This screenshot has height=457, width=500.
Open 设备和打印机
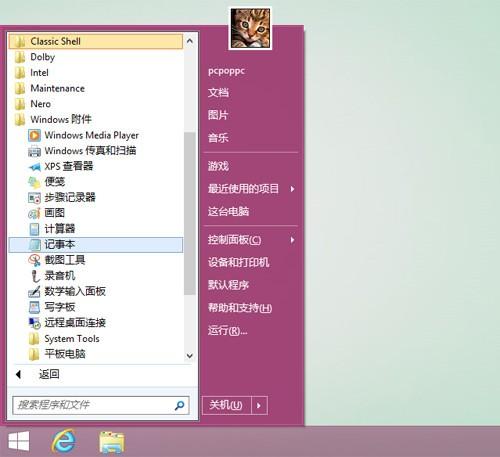click(239, 262)
